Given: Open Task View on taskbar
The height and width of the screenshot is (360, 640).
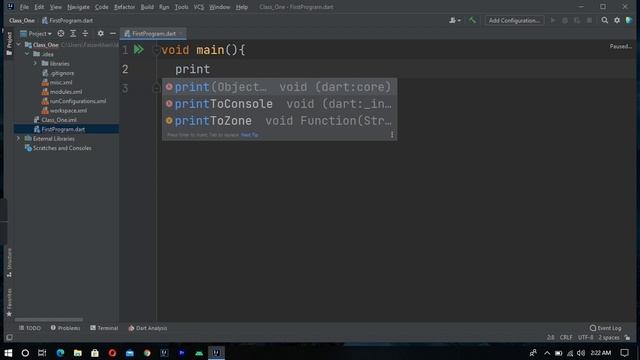Looking at the screenshot, I should (42, 353).
